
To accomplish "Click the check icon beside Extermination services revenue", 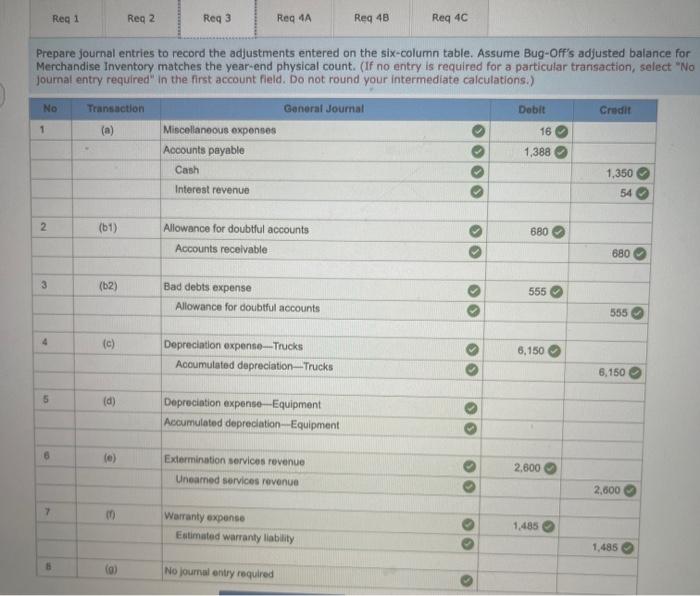I will click(469, 466).
